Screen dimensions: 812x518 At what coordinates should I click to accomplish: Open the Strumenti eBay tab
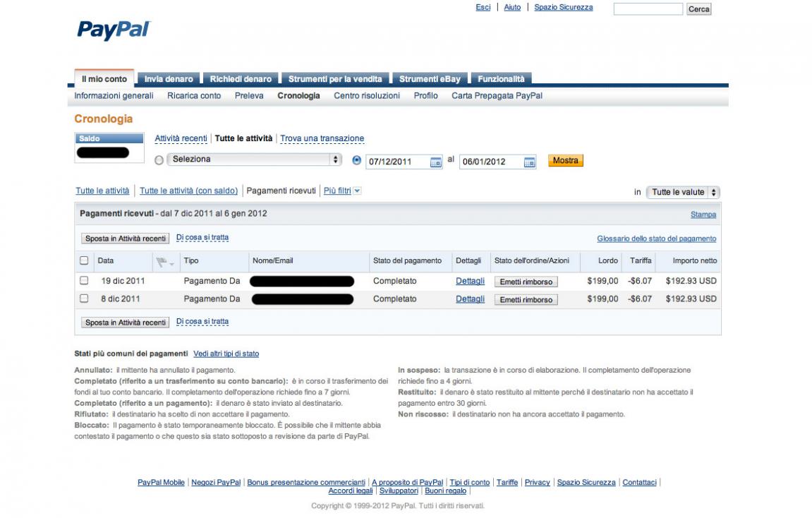430,79
